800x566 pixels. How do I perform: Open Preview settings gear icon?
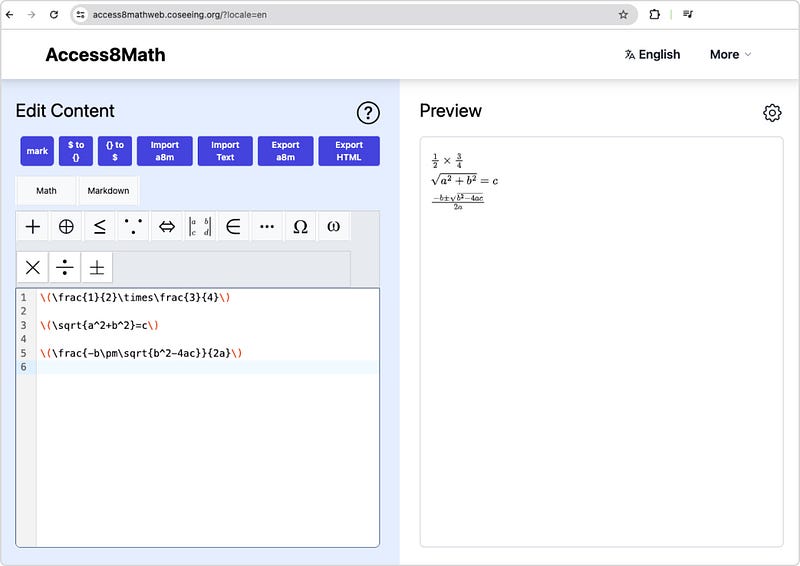(x=772, y=113)
